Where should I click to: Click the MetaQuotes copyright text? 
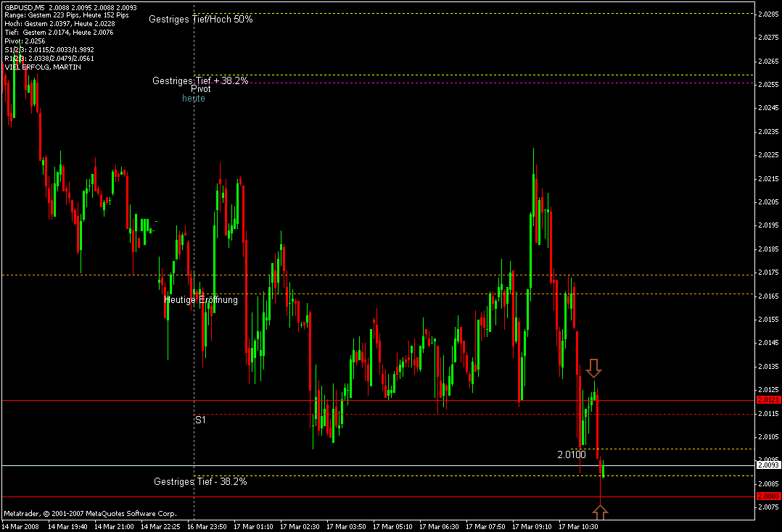90,514
